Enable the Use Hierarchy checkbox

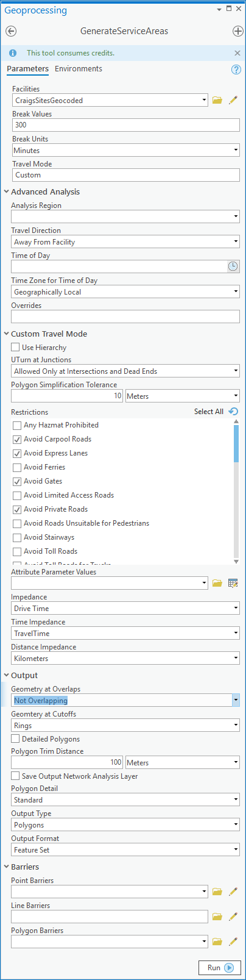[15, 347]
